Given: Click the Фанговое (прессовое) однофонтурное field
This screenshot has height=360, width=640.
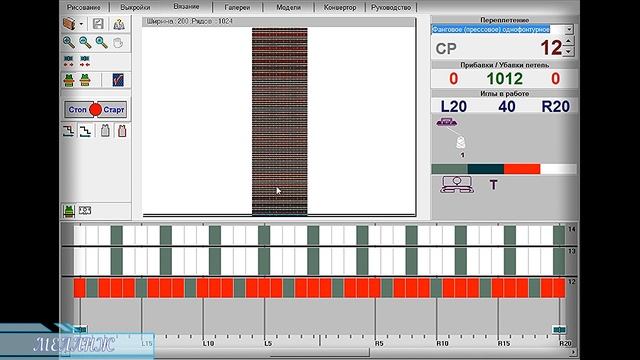Looking at the screenshot, I should pyautogui.click(x=498, y=29).
